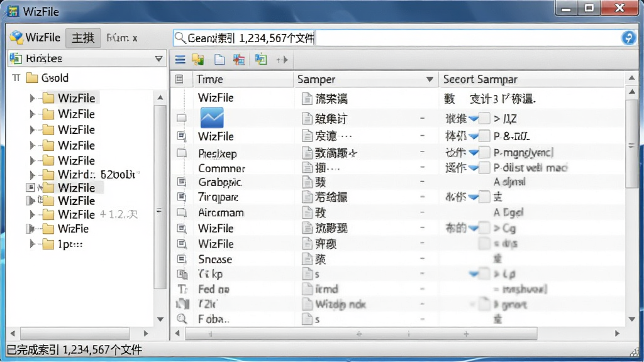Tick the checkbox beside gnort
The height and width of the screenshot is (362, 644).
point(485,304)
